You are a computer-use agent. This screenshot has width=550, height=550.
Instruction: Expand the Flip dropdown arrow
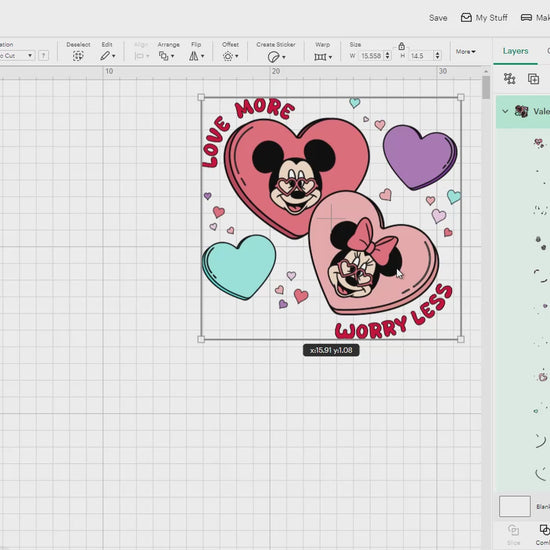pos(202,56)
